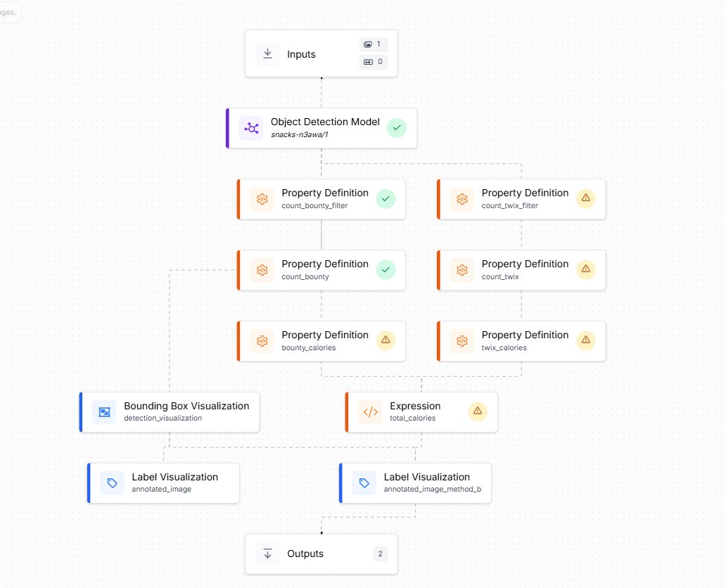Click the twix_calories step name
Screen dimensions: 726x588
(504, 347)
